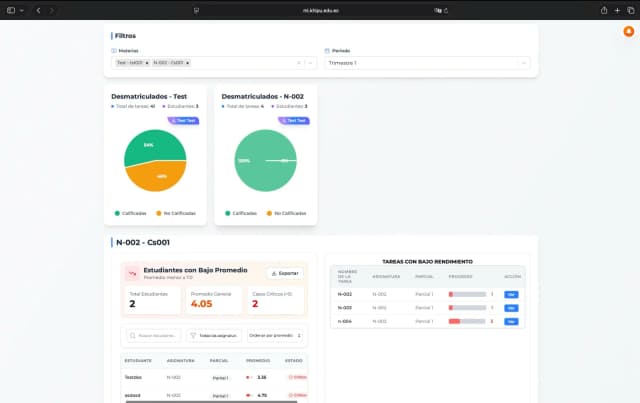
Task: Click the critical status badge in the 3.38 row
Action: pos(298,377)
